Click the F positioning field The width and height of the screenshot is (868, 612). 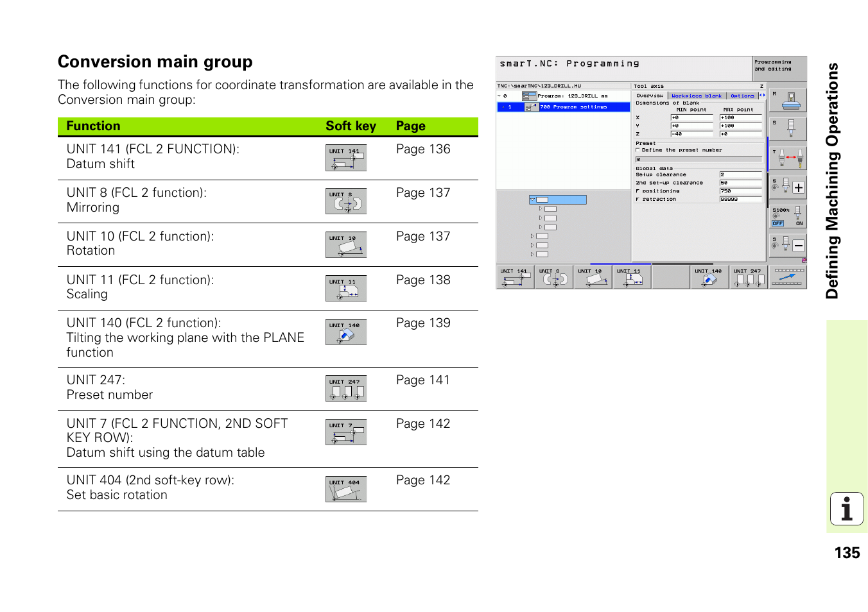pos(740,191)
